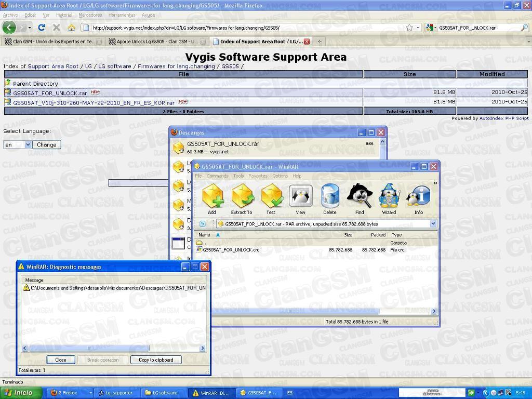532x399 pixels.
Task: Open the AutoIndex PHP Script link
Action: coord(504,118)
